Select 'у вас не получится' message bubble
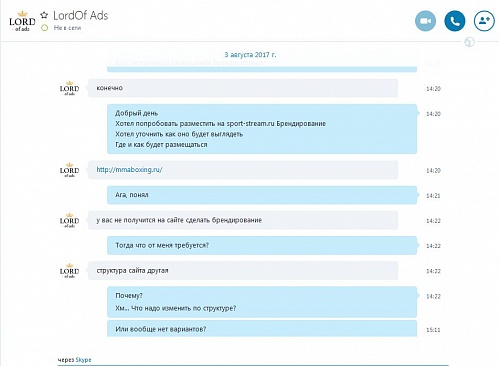The image size is (499, 366). click(x=243, y=220)
